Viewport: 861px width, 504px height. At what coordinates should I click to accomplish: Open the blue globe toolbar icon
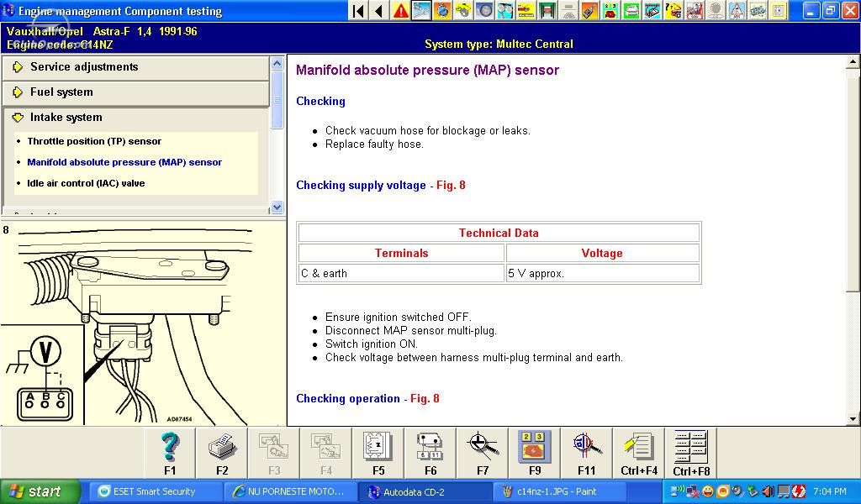click(x=442, y=10)
